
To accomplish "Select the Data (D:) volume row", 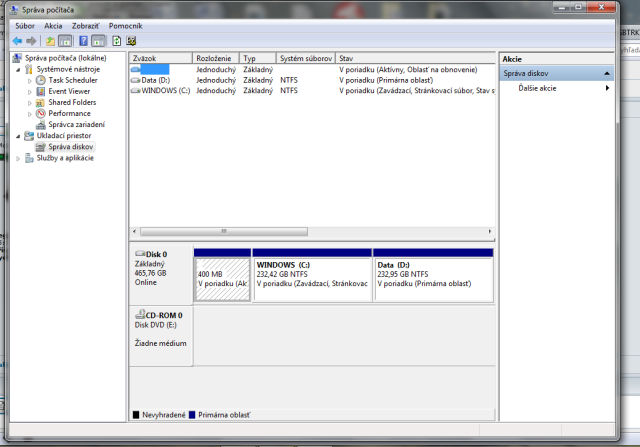I will pos(312,80).
